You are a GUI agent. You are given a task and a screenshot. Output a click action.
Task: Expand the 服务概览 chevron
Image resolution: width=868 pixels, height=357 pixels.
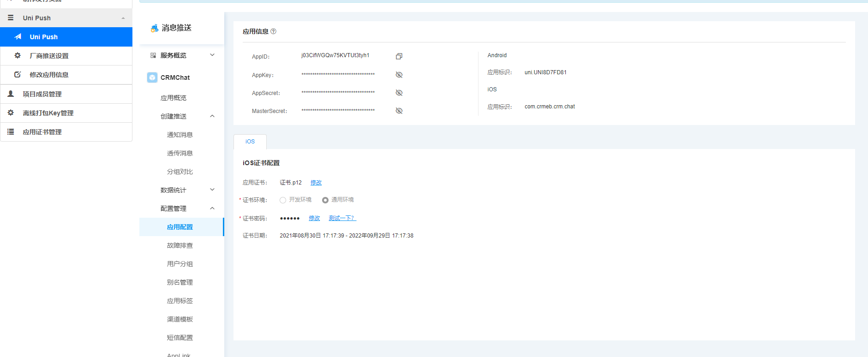[212, 55]
